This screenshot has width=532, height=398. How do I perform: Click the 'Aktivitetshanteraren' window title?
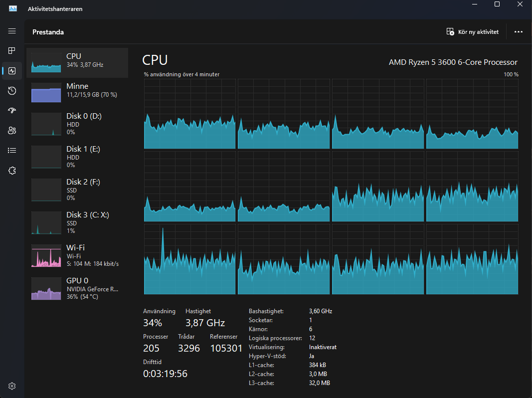(x=55, y=9)
